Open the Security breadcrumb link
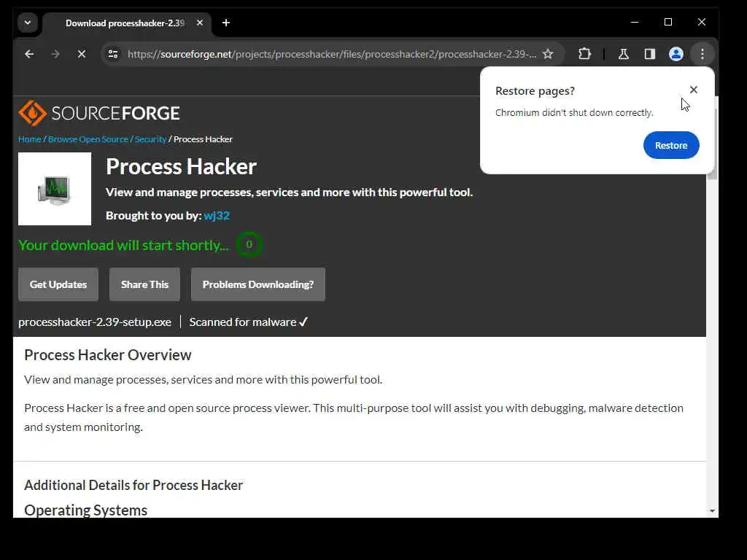 coord(150,139)
